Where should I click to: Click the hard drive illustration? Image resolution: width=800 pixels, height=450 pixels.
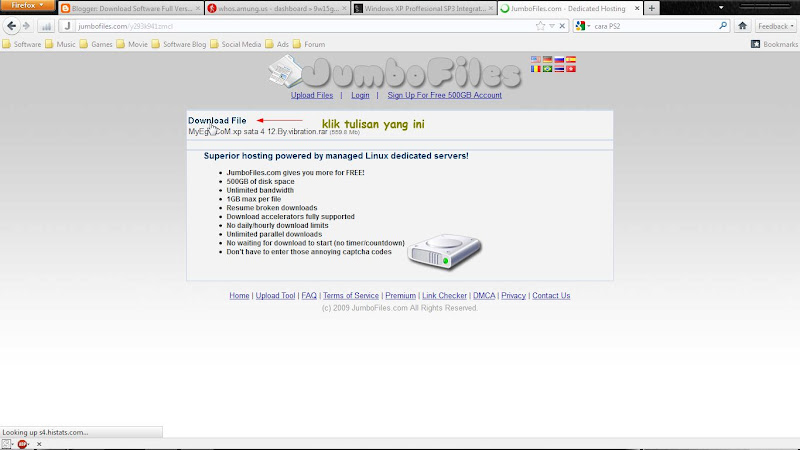[444, 252]
